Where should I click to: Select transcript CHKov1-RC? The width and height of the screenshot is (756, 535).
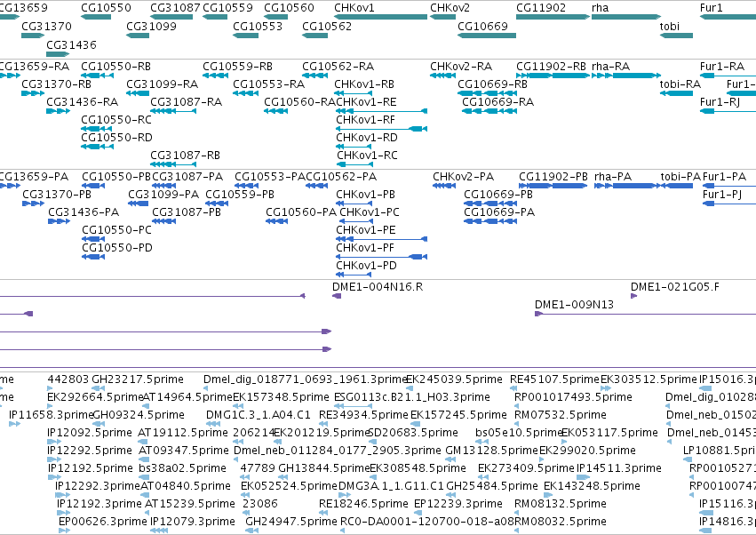367,156
